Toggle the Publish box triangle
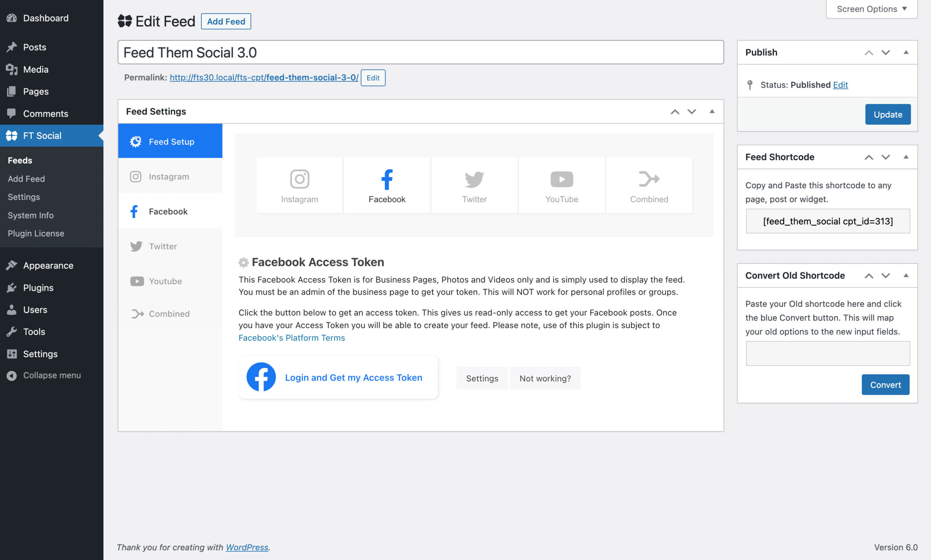931x560 pixels. [x=906, y=52]
